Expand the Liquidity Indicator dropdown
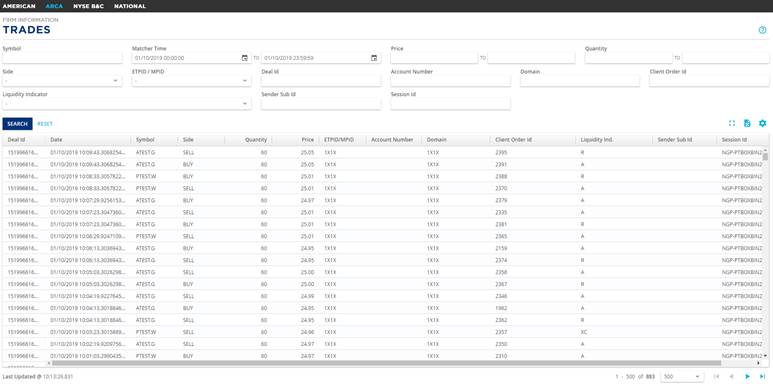Image resolution: width=773 pixels, height=384 pixels. (127, 104)
